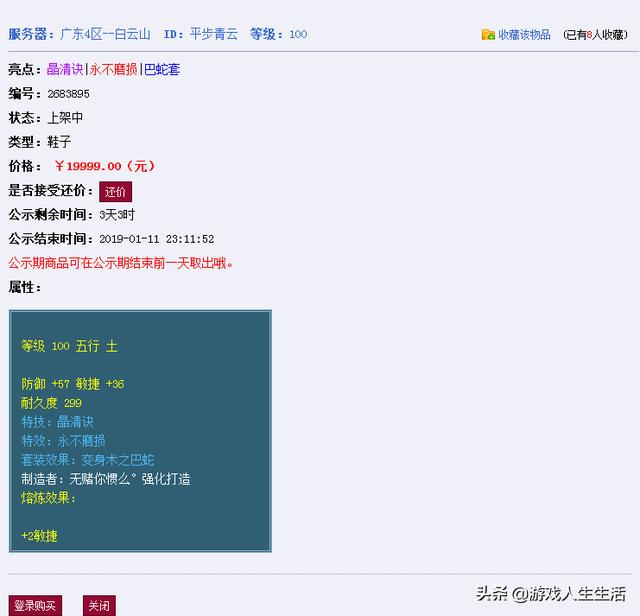Click the 特技：晶清诀 line in attribute panel
This screenshot has width=640, height=616.
57,422
